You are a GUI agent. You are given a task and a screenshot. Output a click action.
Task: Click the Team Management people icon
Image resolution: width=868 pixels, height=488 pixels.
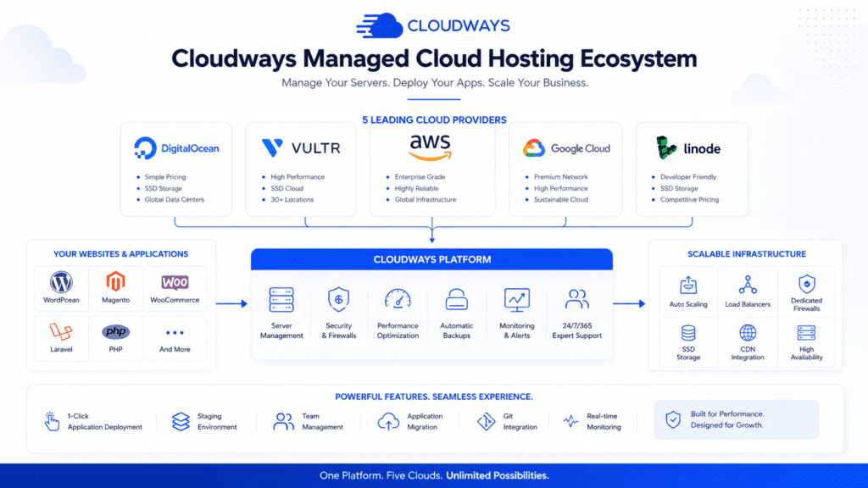coord(283,421)
